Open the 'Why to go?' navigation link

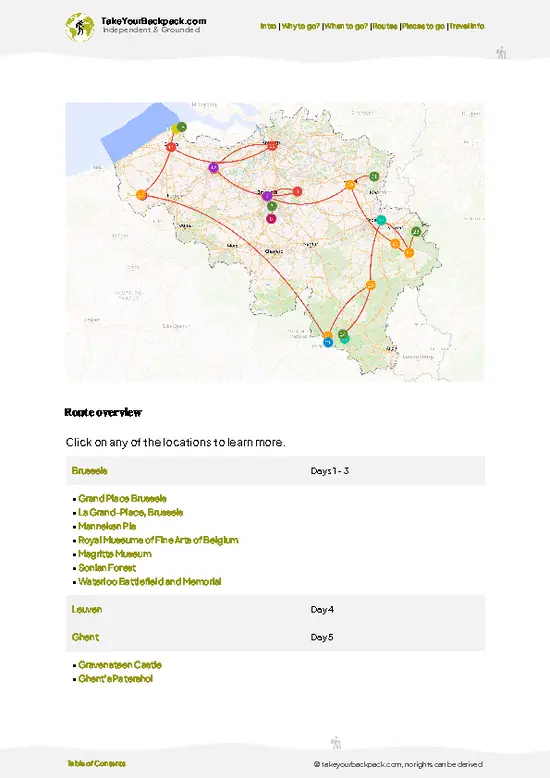[x=301, y=26]
